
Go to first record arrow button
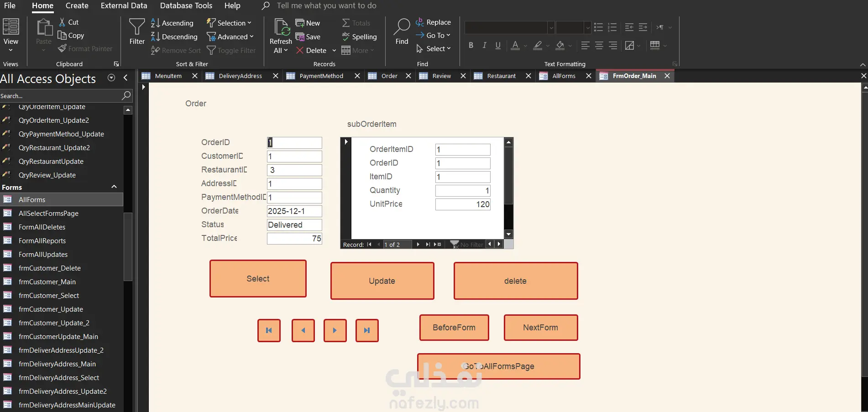269,330
